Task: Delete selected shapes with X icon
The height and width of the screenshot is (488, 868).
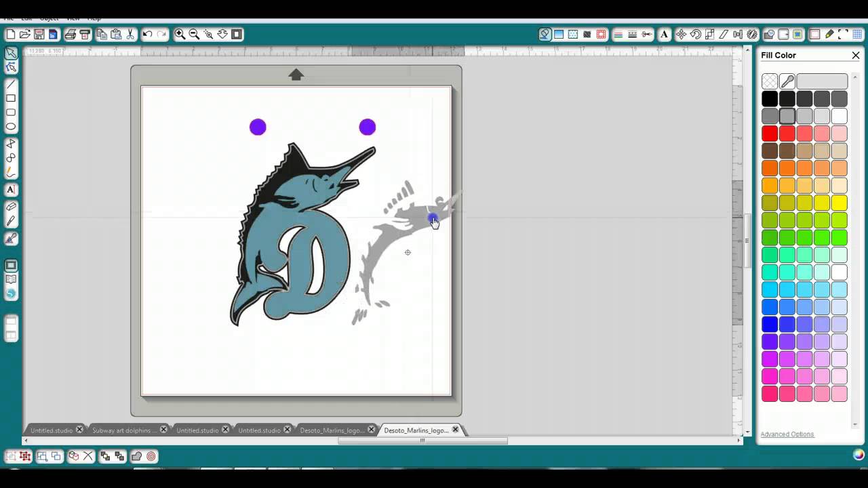Action: (88, 456)
